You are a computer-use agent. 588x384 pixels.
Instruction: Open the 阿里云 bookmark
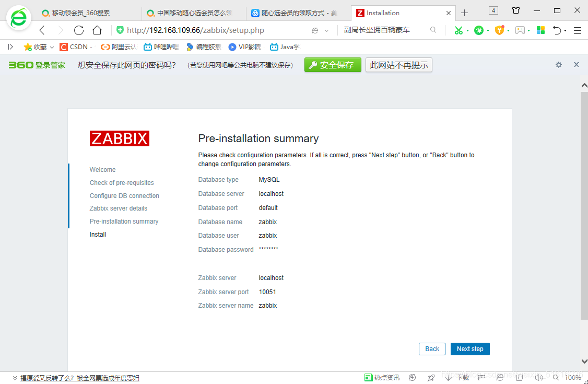pyautogui.click(x=119, y=47)
